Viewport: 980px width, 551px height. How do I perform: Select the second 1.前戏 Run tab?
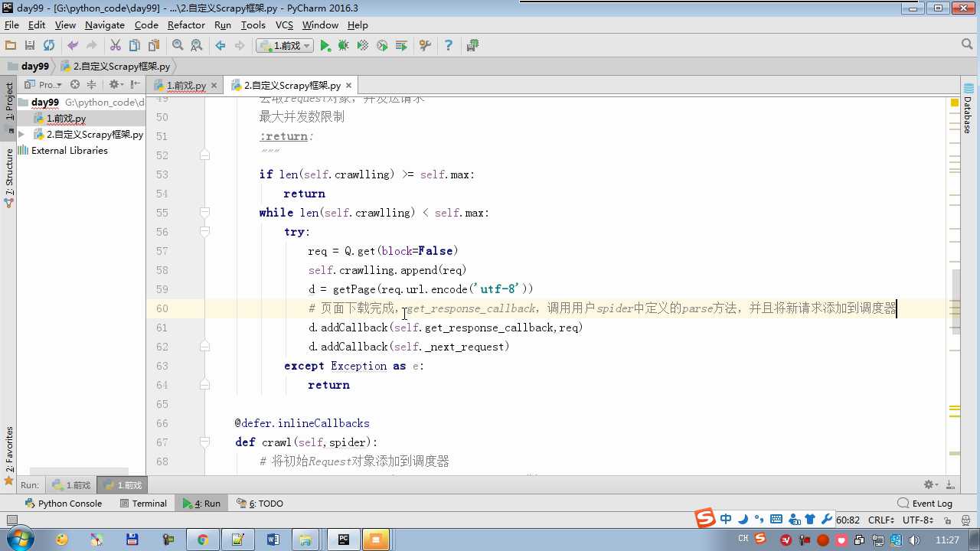pos(122,484)
